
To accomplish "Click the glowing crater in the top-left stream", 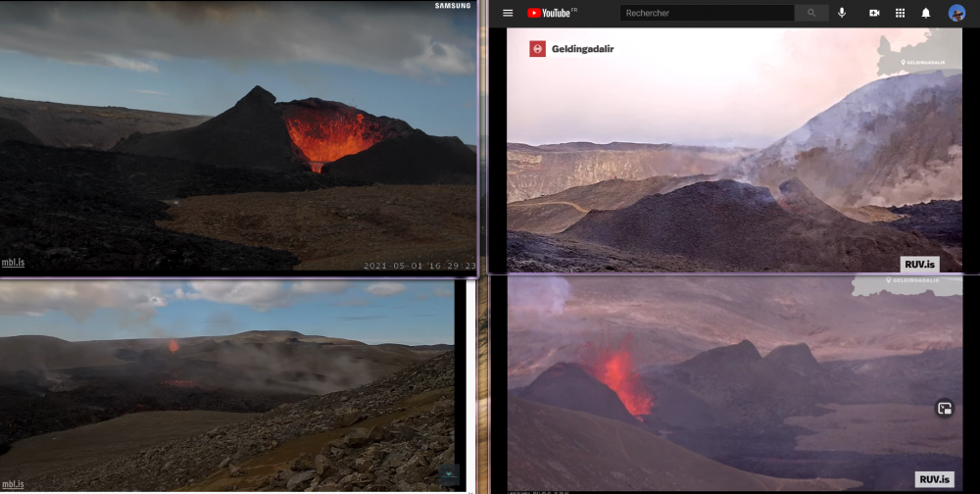I will click(327, 133).
